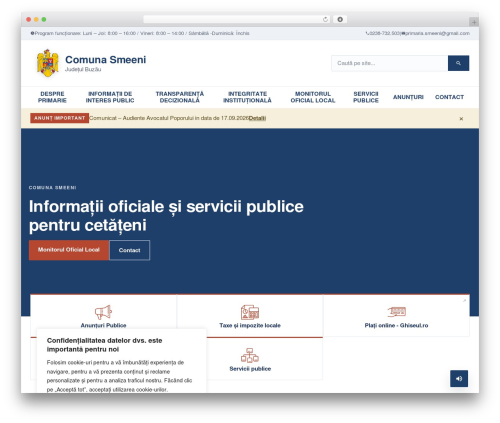Click the Comuna Smeeni coat of arms logo
500x423 pixels.
pos(48,63)
